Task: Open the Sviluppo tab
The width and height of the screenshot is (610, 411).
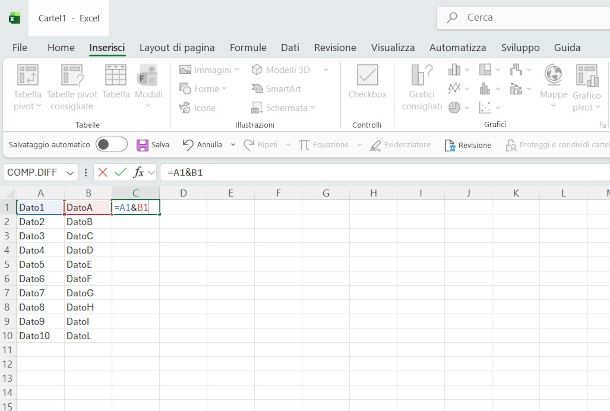Action: 520,47
